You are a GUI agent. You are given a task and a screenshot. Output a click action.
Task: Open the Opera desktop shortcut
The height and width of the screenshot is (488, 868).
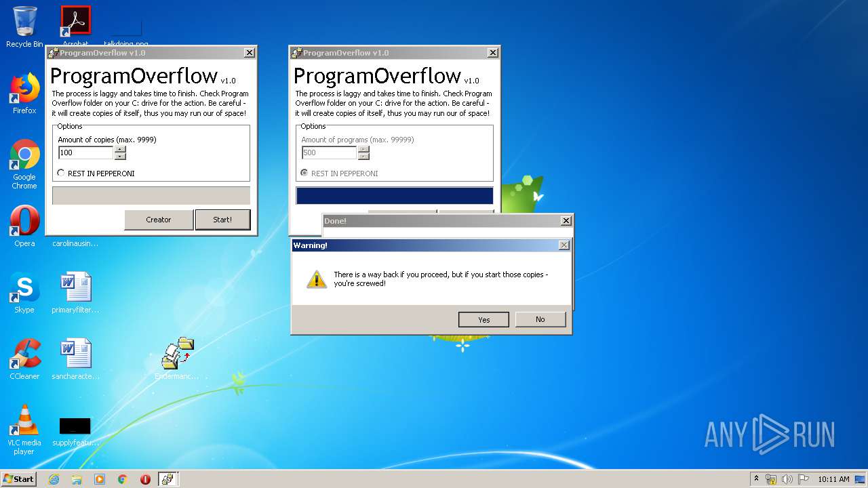(24, 226)
